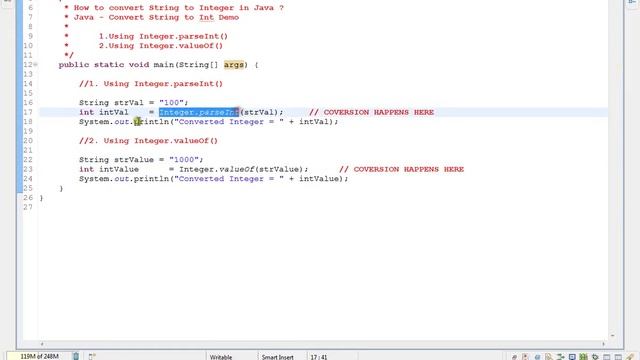This screenshot has height=360, width=640.
Task: Click the heap status 119M of 248M
Action: [39, 356]
